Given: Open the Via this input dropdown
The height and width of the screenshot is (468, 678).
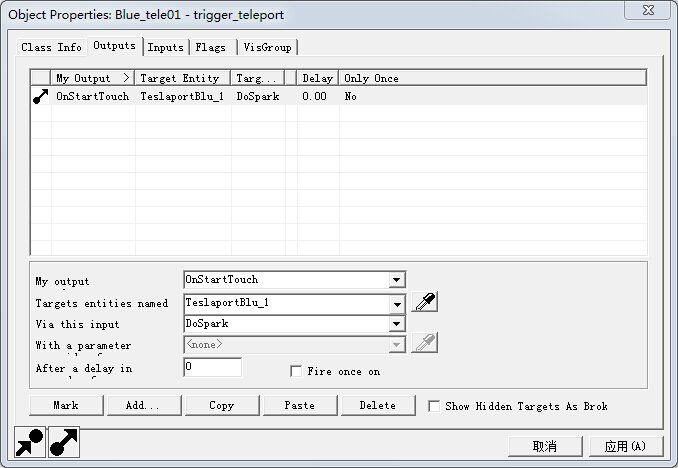Looking at the screenshot, I should tap(396, 324).
